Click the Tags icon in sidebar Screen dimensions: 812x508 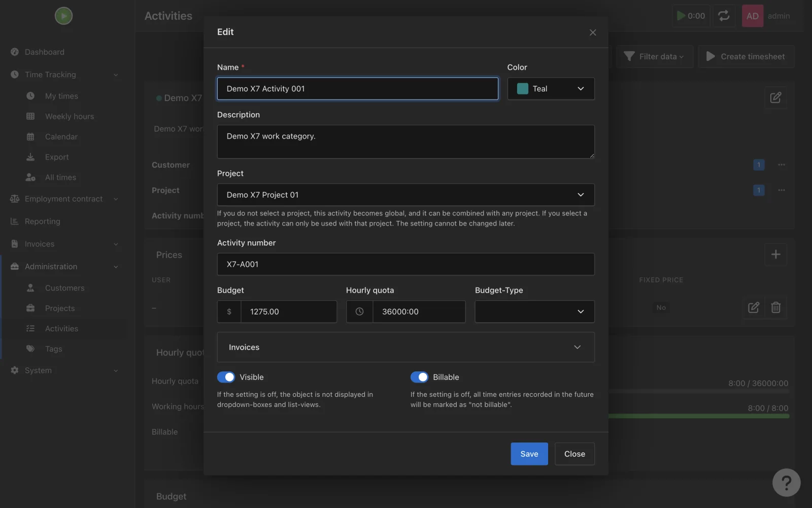click(30, 349)
